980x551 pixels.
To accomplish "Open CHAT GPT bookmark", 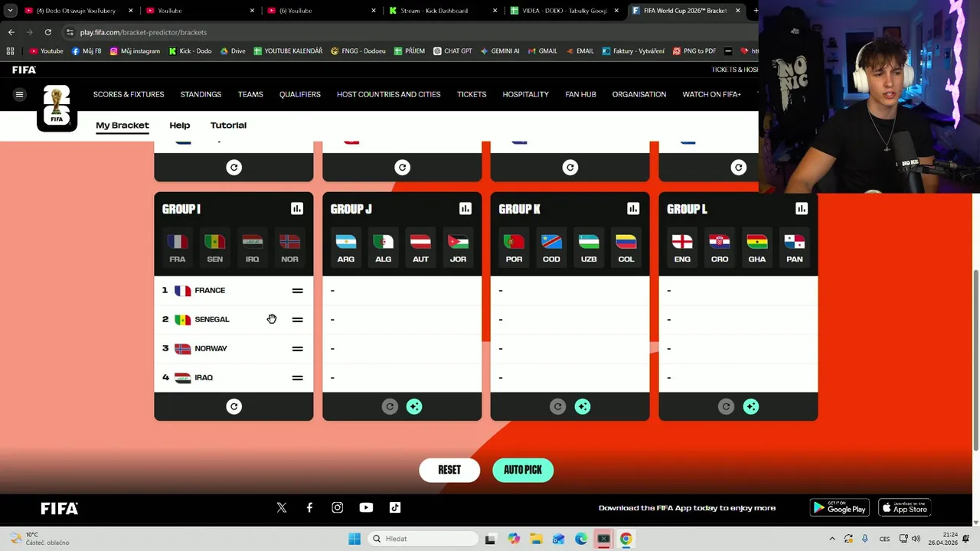I will click(x=452, y=51).
